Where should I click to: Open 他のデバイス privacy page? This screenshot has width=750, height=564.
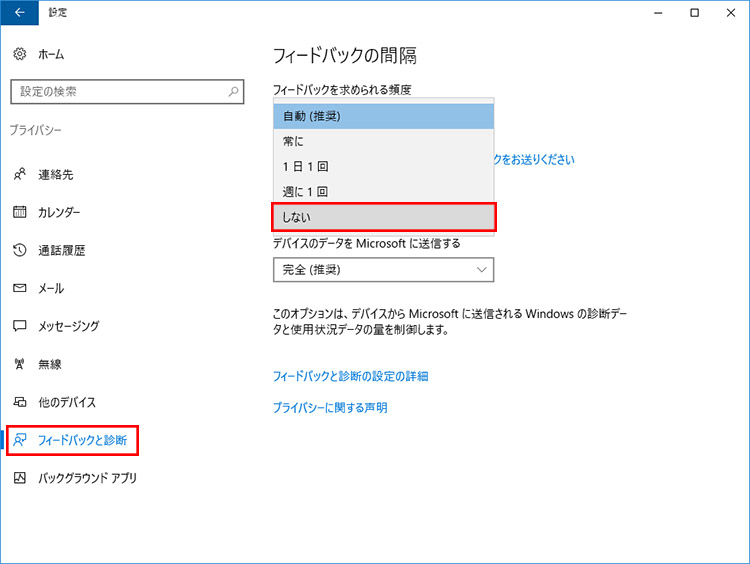(67, 403)
